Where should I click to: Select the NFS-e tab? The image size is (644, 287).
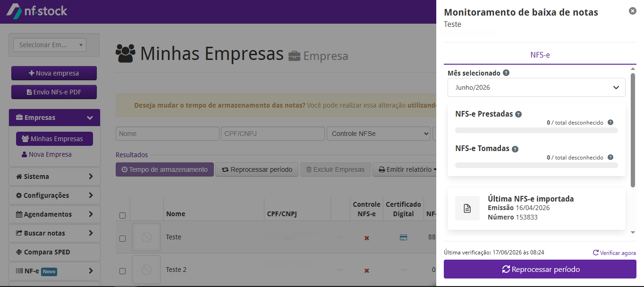coord(540,55)
